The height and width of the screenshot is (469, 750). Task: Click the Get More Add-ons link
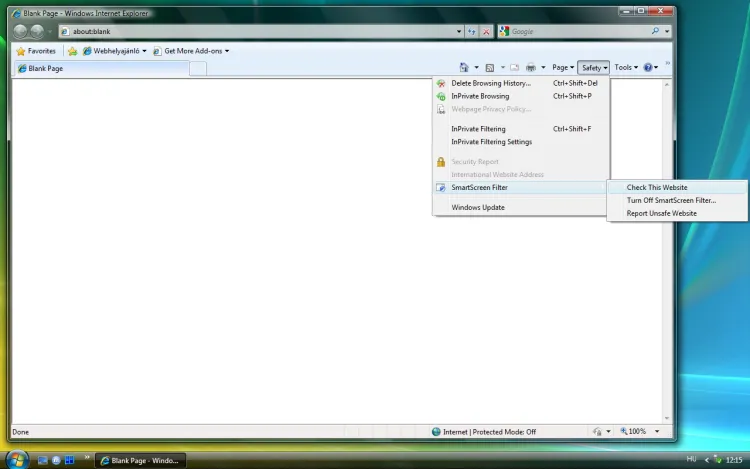(x=196, y=50)
